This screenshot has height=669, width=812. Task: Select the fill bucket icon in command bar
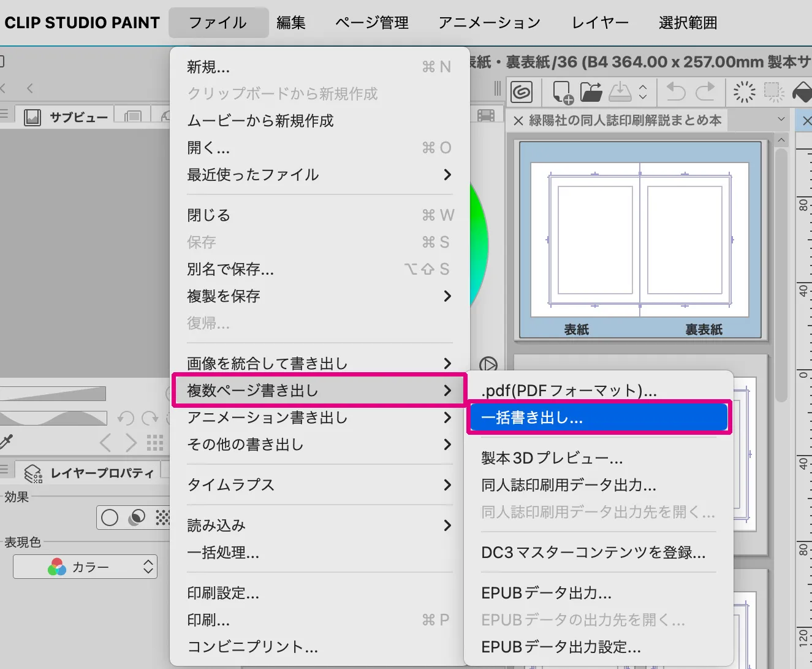(x=802, y=92)
